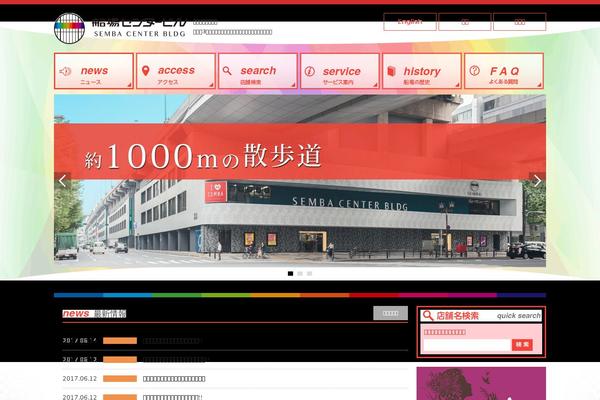Image resolution: width=600 pixels, height=400 pixels.
Task: Click the Semba Center Bldg round logo
Action: point(69,28)
